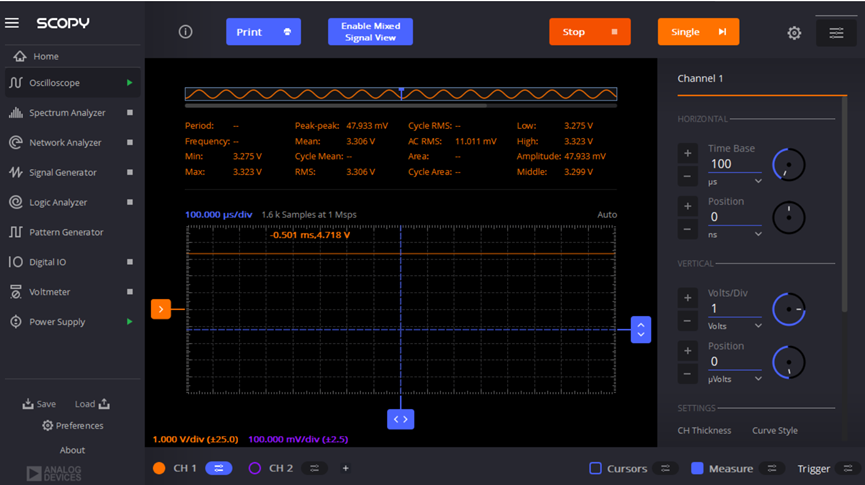Click the Load upload icon
Image resolution: width=865 pixels, height=485 pixels.
click(x=104, y=403)
